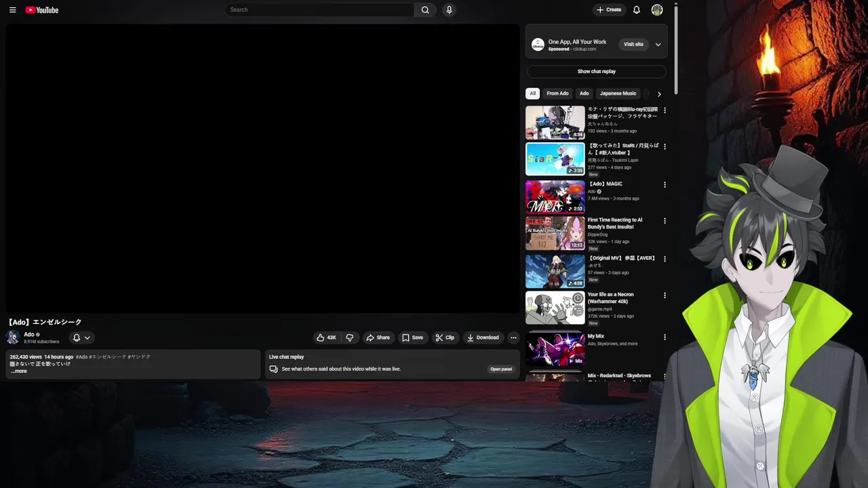Visit site for ClickUp ad

(633, 45)
